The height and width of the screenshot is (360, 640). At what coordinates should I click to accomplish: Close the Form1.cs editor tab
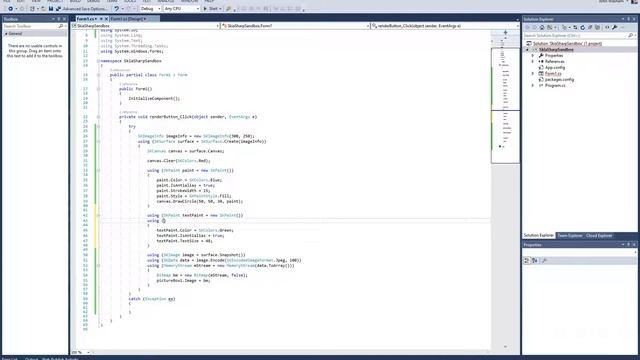106,19
